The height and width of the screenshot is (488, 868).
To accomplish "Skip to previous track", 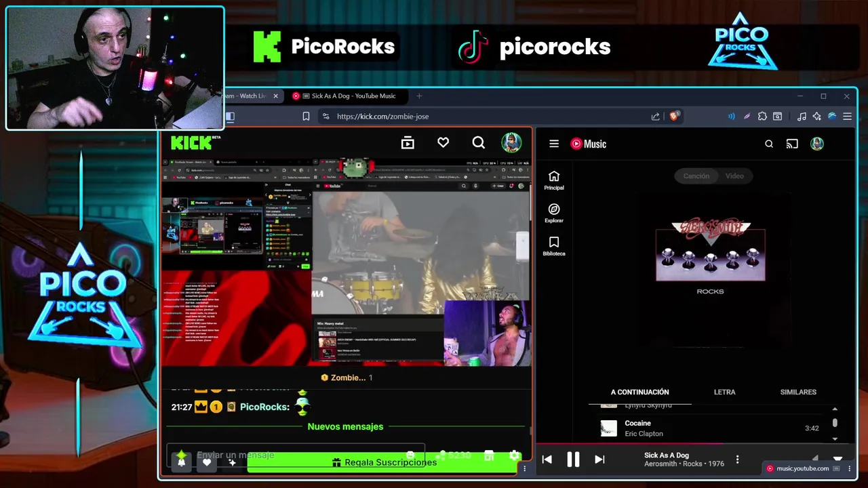I will pos(547,460).
